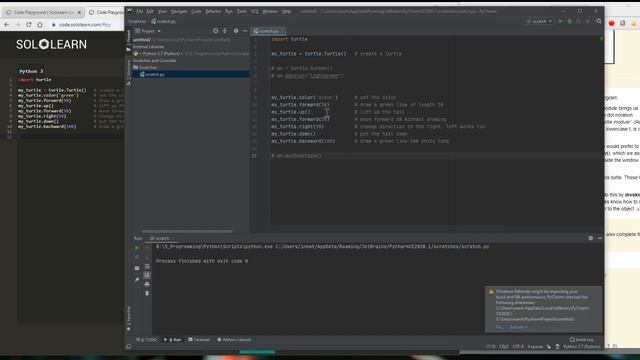Open the Actions dropdown in the notification

519,327
